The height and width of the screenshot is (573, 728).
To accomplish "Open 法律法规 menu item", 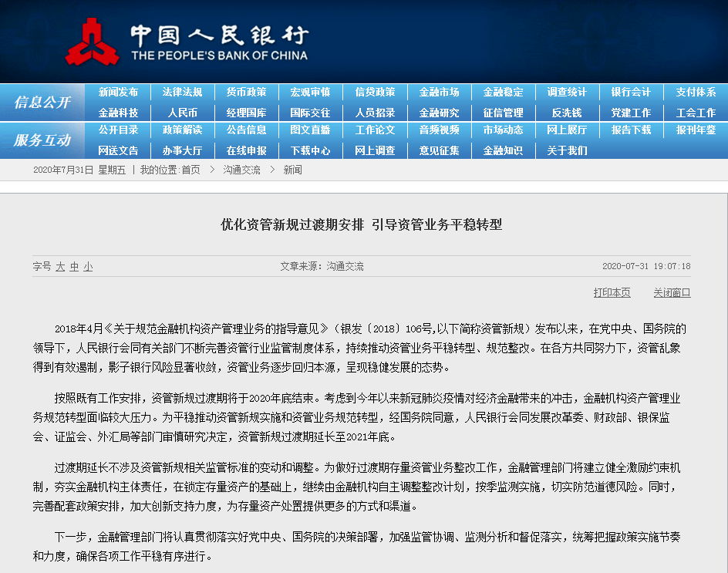I will (x=183, y=92).
